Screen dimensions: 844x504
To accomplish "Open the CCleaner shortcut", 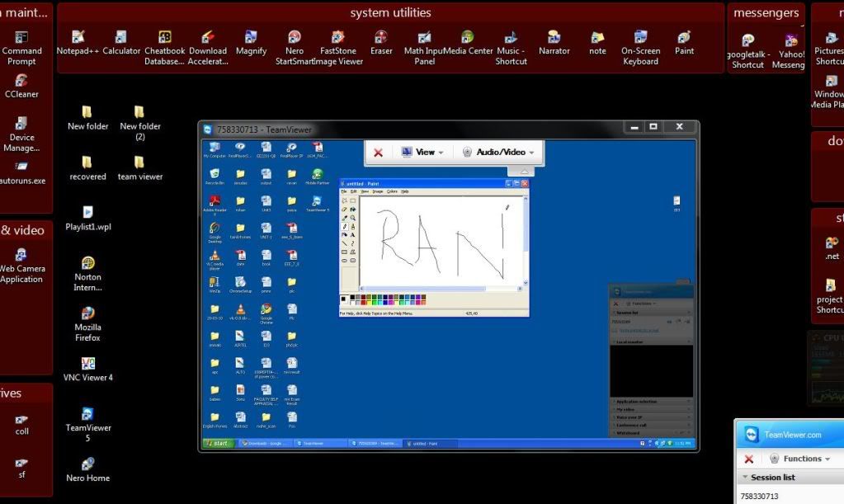I will [x=21, y=81].
